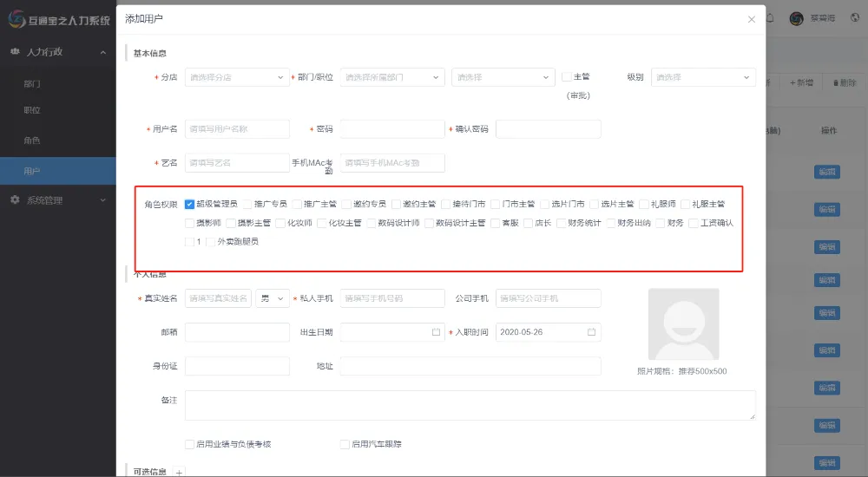Close the 添加用户 dialog
Viewport: 868px width, 477px height.
coord(751,18)
